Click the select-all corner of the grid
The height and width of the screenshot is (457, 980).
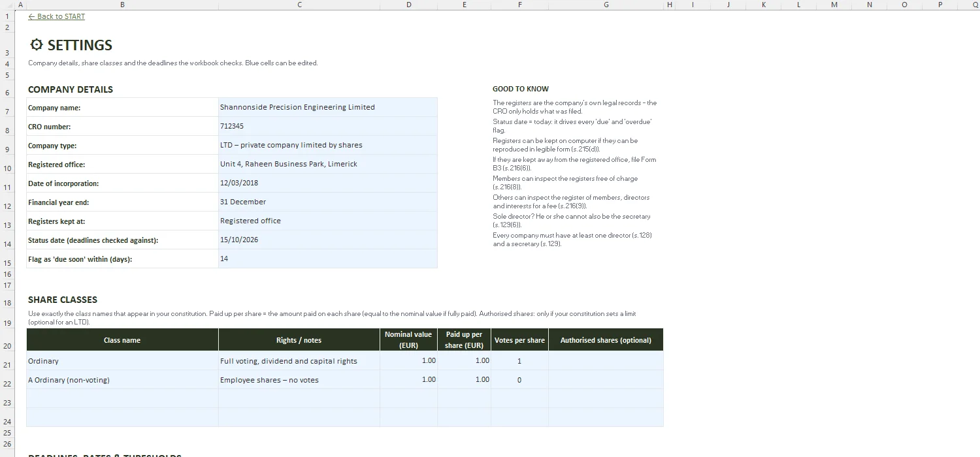[7, 5]
